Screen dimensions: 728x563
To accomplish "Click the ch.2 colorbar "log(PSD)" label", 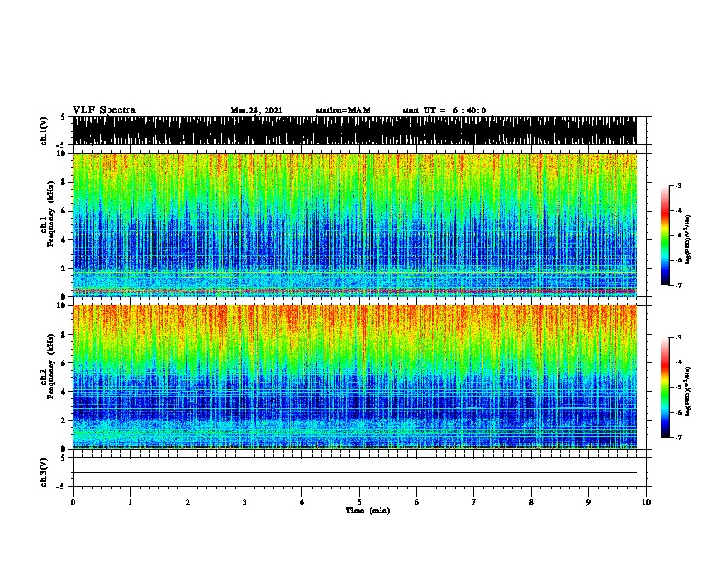I will [x=688, y=391].
